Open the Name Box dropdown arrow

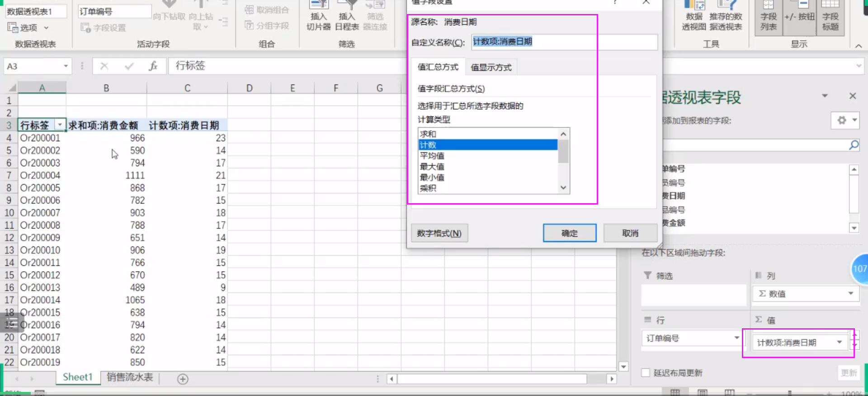(66, 66)
